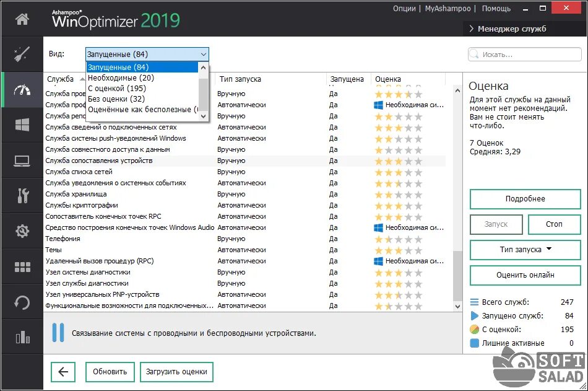
Task: Click the 'Запуск' button
Action: 496,224
